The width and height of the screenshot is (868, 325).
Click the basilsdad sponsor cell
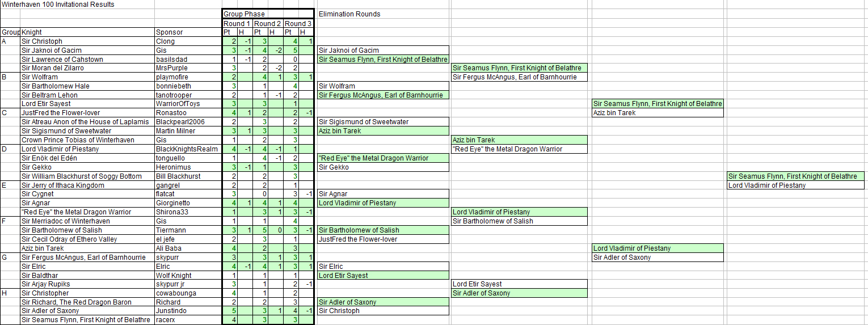(171, 60)
